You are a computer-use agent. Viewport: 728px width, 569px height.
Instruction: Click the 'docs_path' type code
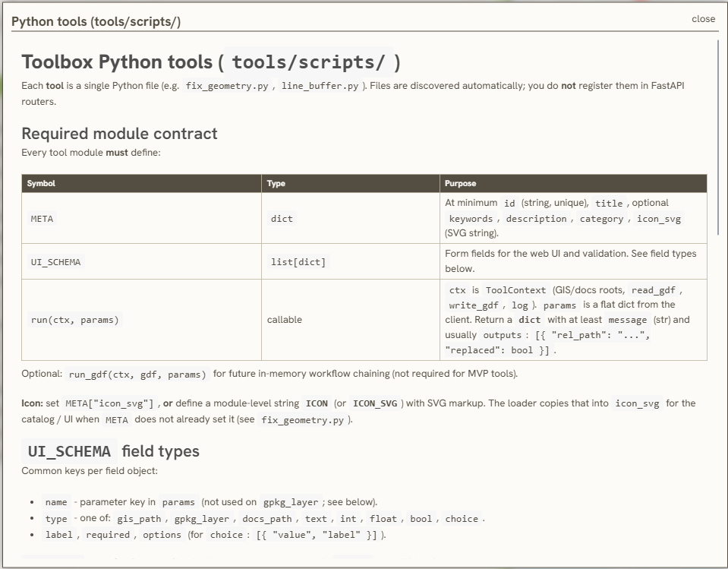coord(267,519)
